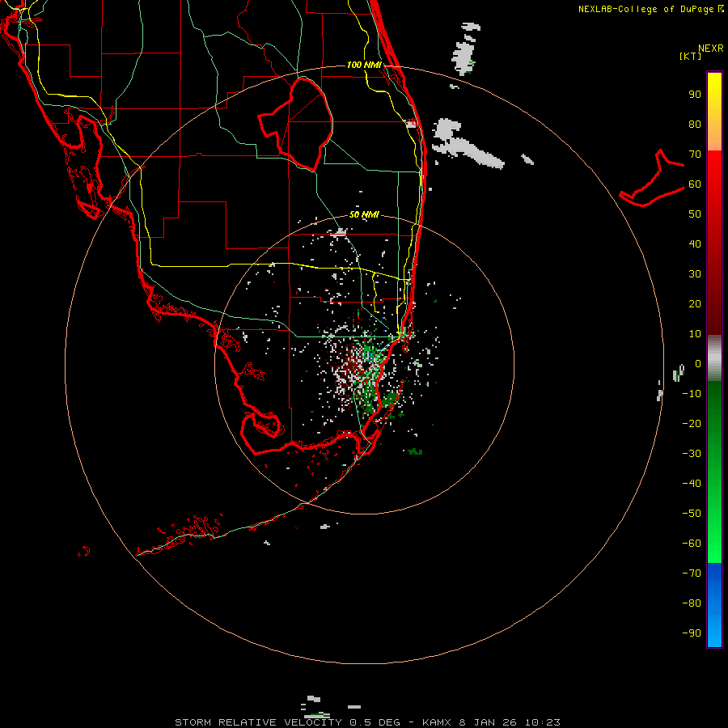This screenshot has width=728, height=728.
Task: Click the -80 value on velocity scale
Action: click(692, 603)
